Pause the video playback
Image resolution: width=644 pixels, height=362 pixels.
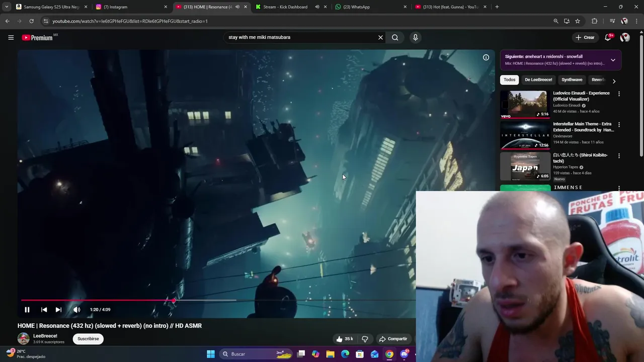[27, 310]
